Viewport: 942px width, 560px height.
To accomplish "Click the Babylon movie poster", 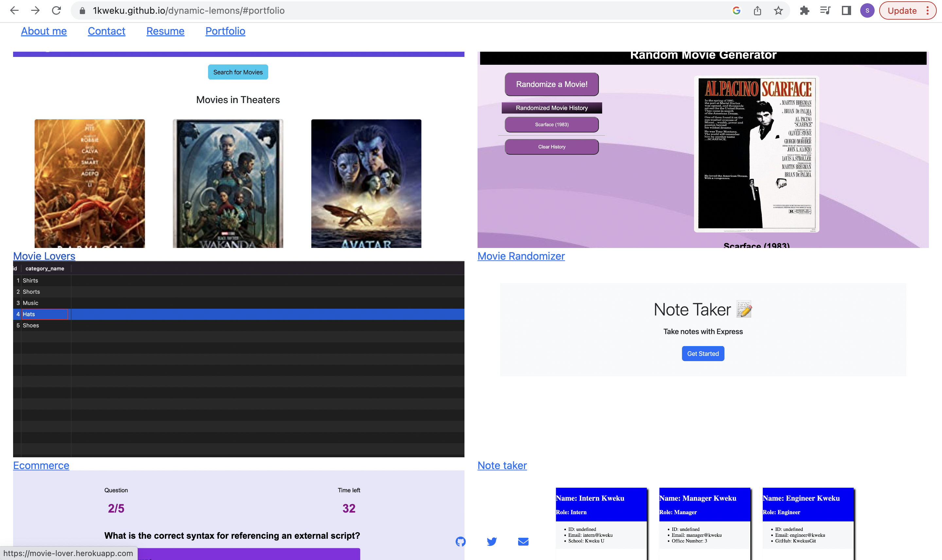I will pyautogui.click(x=90, y=184).
